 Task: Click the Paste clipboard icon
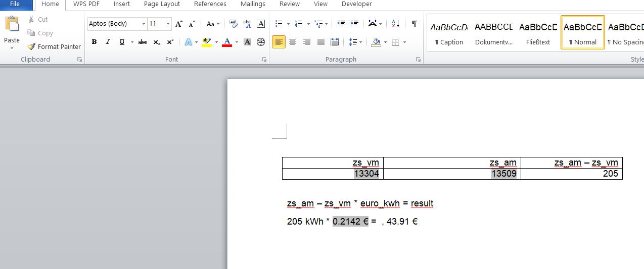coord(12,24)
